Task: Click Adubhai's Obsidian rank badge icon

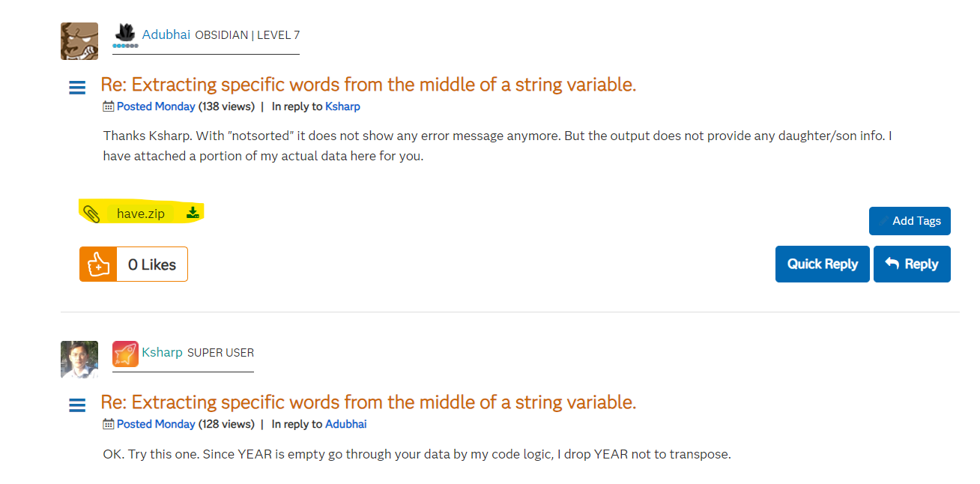Action: (125, 34)
